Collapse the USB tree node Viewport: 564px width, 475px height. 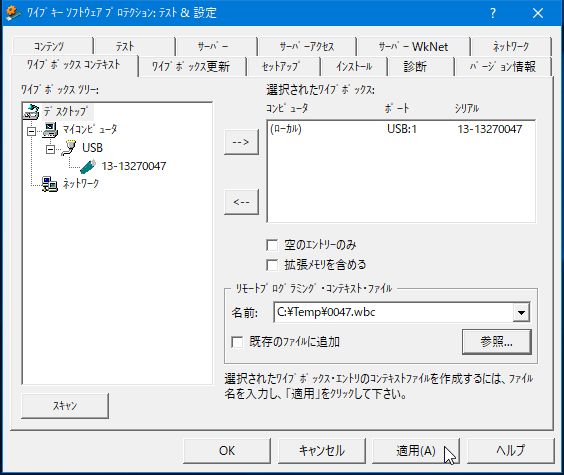[50, 149]
